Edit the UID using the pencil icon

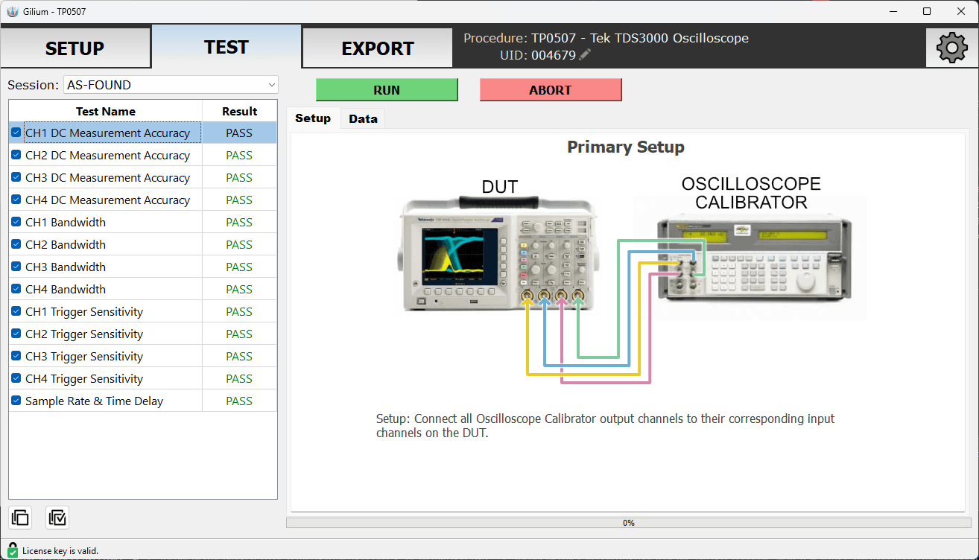coord(585,55)
